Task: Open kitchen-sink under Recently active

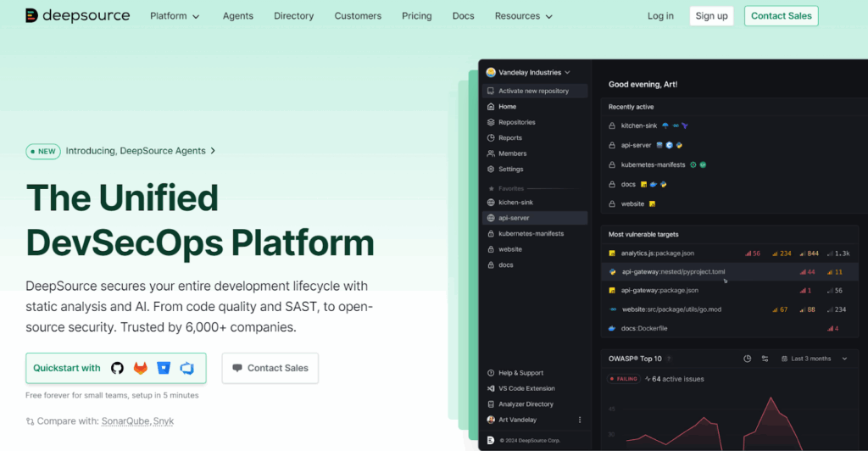Action: [x=639, y=125]
